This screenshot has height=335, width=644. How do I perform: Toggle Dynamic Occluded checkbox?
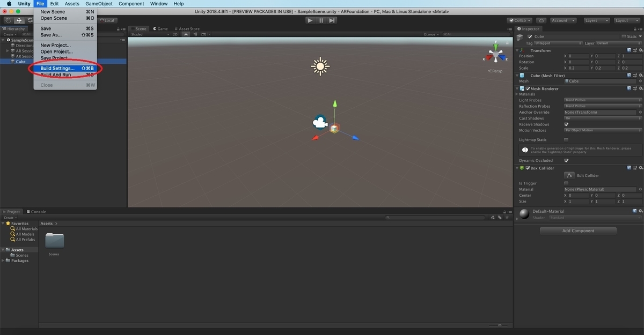coord(566,160)
